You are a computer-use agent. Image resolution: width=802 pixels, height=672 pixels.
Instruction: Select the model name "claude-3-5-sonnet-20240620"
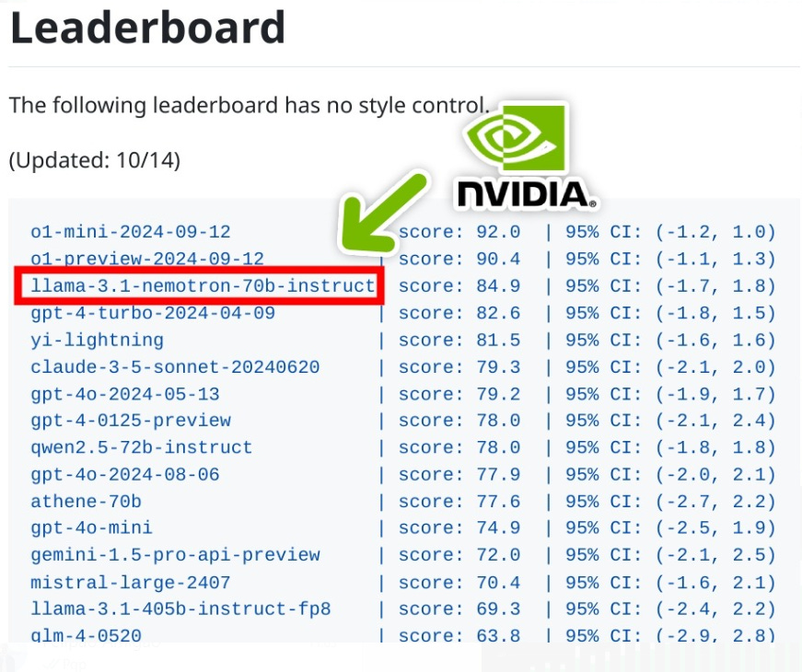175,366
